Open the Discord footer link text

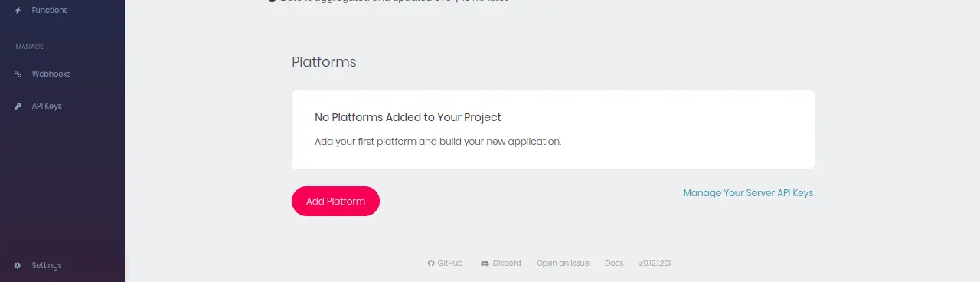pos(507,264)
